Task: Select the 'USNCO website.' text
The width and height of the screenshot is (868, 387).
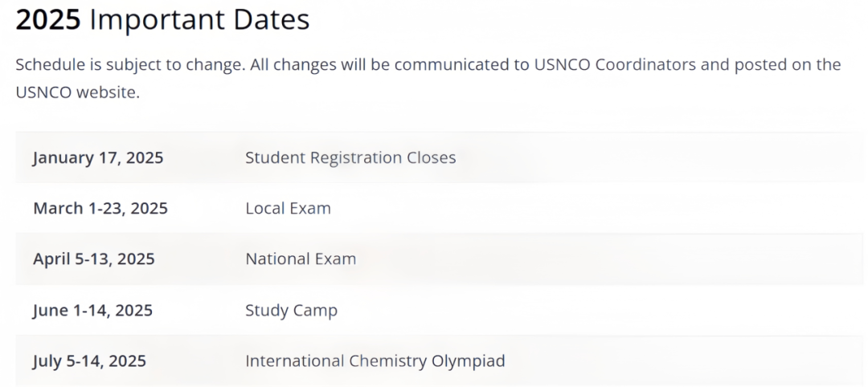Action: (x=77, y=92)
